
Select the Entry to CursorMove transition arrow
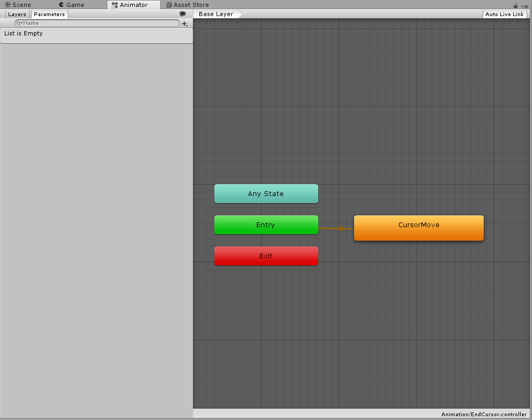[342, 228]
